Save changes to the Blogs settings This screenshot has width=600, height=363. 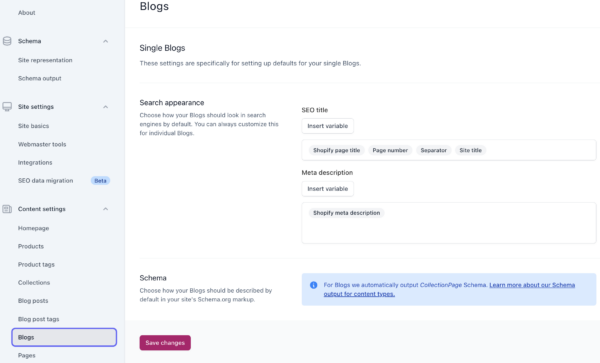pyautogui.click(x=165, y=343)
